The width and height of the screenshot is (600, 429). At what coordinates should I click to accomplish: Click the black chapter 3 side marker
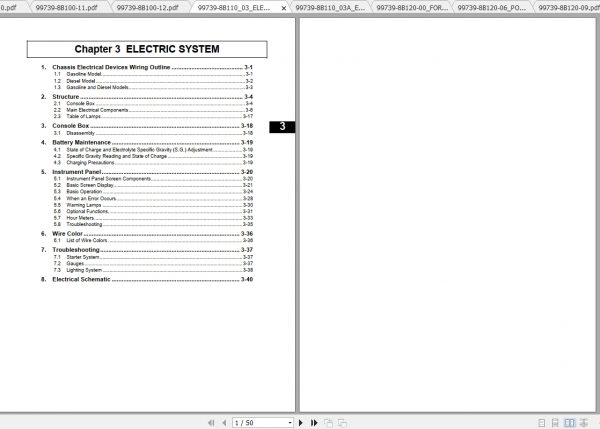[x=282, y=127]
